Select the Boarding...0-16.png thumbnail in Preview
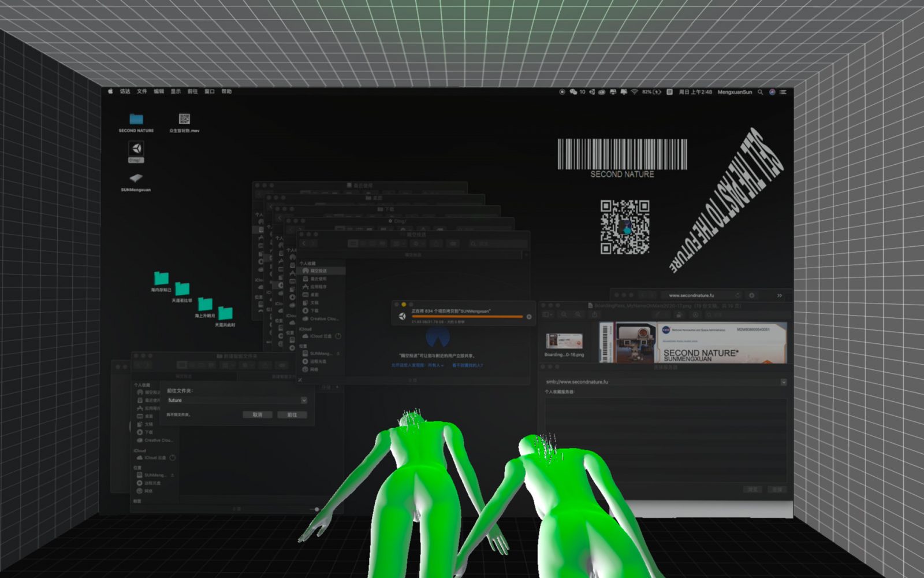 pyautogui.click(x=564, y=344)
